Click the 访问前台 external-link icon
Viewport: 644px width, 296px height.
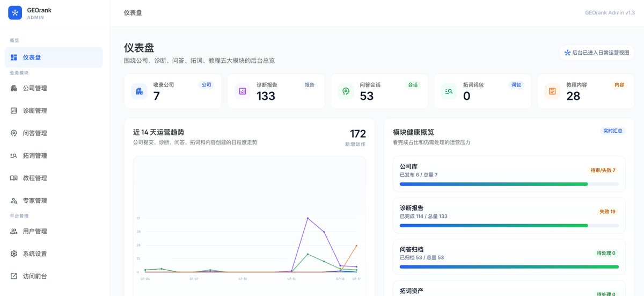pyautogui.click(x=13, y=276)
